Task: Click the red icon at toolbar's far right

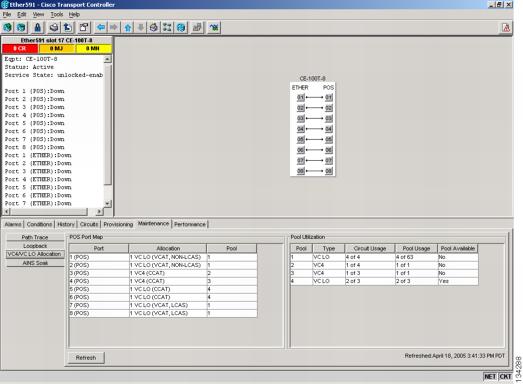Action: [506, 28]
